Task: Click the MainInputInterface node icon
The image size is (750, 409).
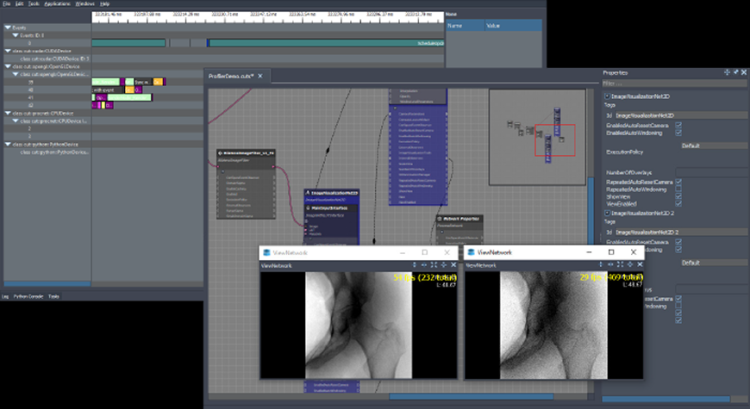Action: (x=308, y=208)
